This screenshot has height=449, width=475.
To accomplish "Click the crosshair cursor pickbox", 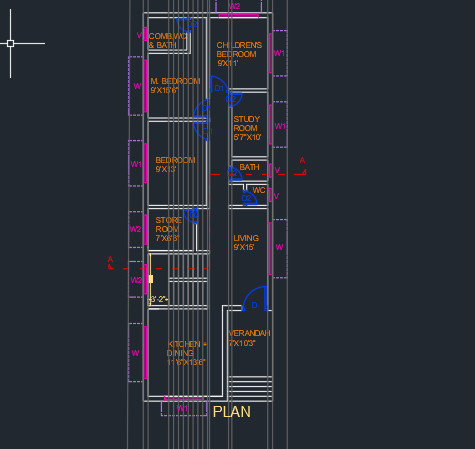I will 10,43.
